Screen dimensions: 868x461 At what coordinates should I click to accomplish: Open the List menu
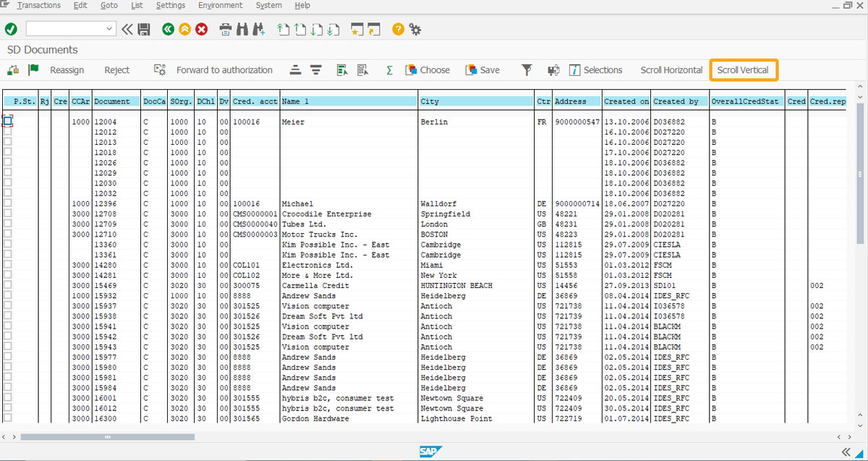[137, 5]
